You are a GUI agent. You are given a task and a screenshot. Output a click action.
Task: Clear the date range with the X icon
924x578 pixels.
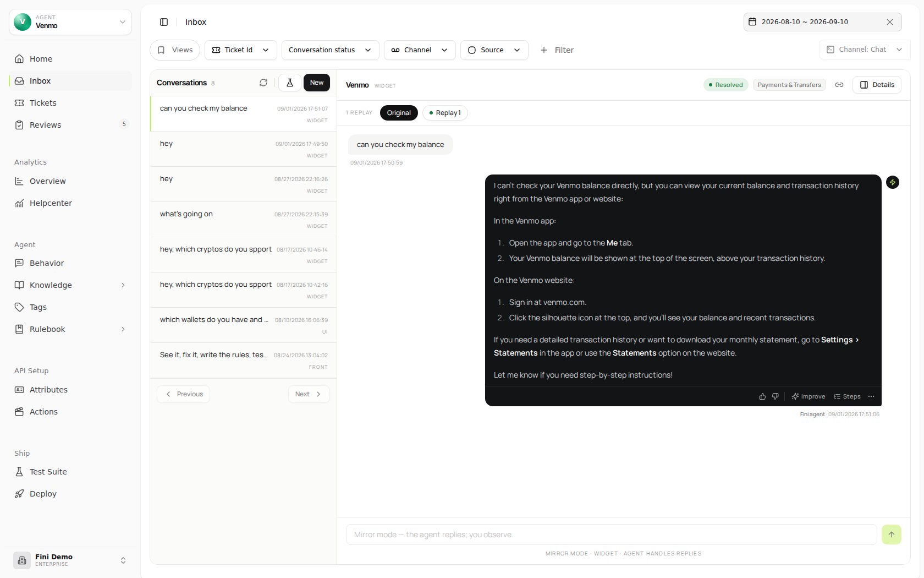click(x=890, y=22)
